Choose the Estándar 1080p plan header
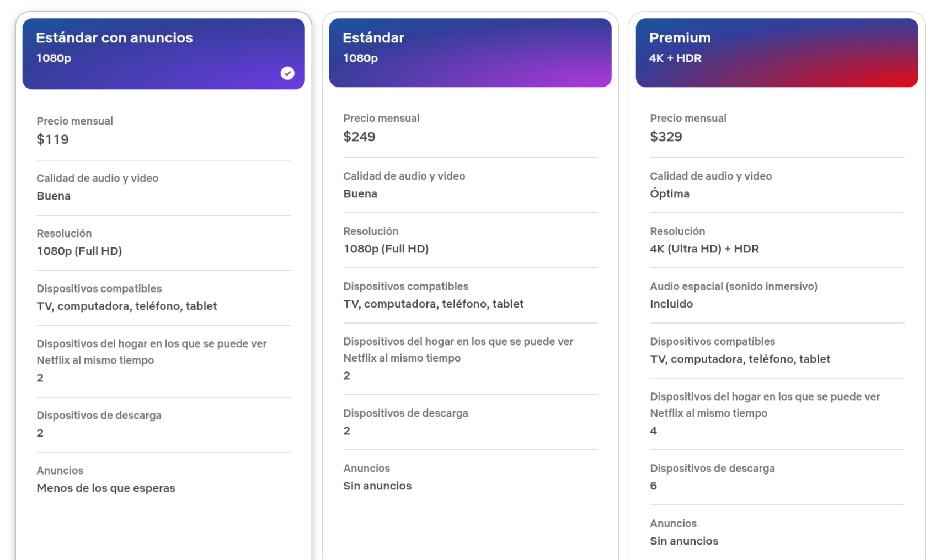935x560 pixels. [470, 53]
